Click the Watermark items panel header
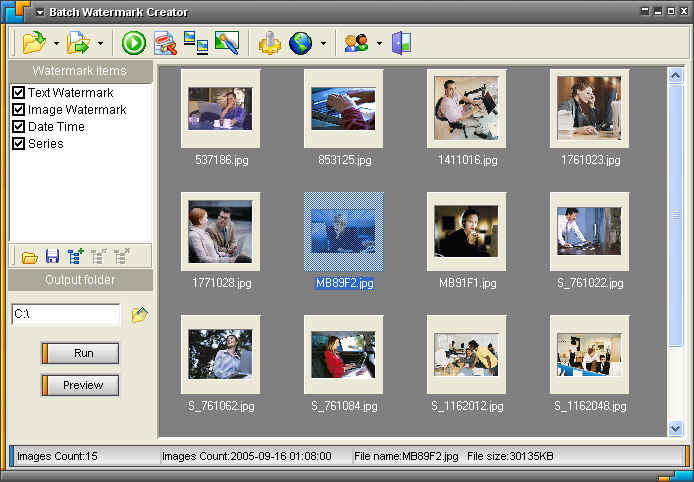This screenshot has width=694, height=482. pyautogui.click(x=80, y=71)
